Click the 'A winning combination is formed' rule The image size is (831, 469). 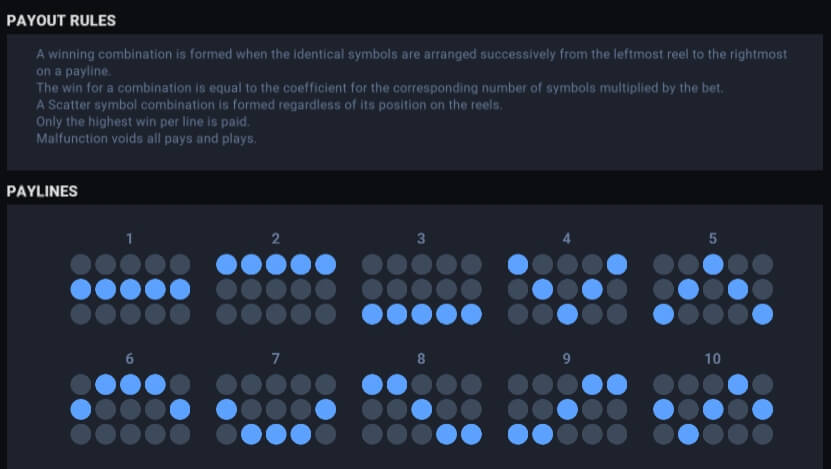tap(412, 63)
